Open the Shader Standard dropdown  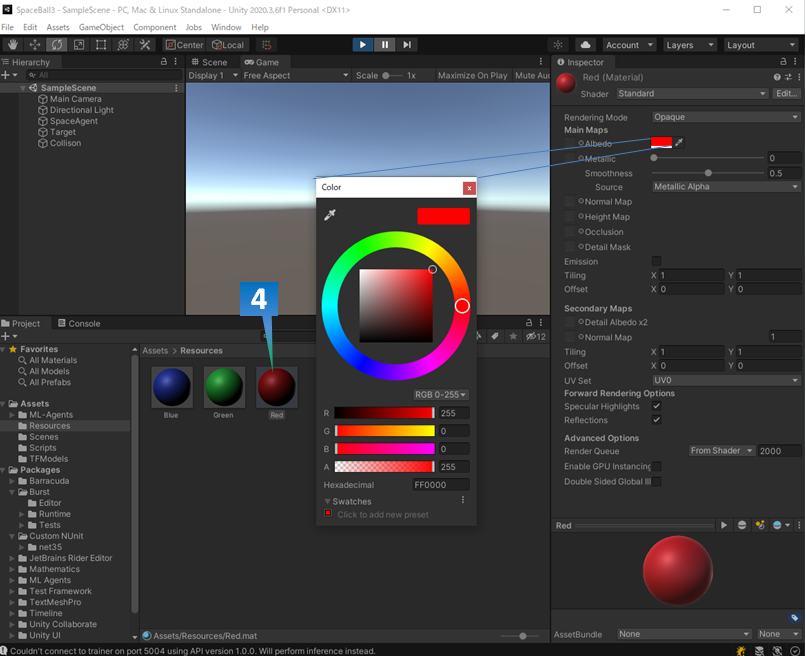[x=692, y=94]
